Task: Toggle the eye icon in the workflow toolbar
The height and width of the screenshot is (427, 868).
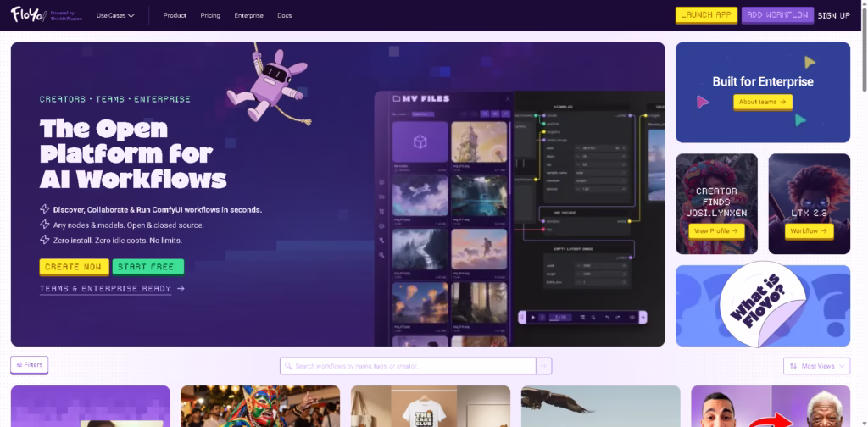Action: tap(632, 317)
